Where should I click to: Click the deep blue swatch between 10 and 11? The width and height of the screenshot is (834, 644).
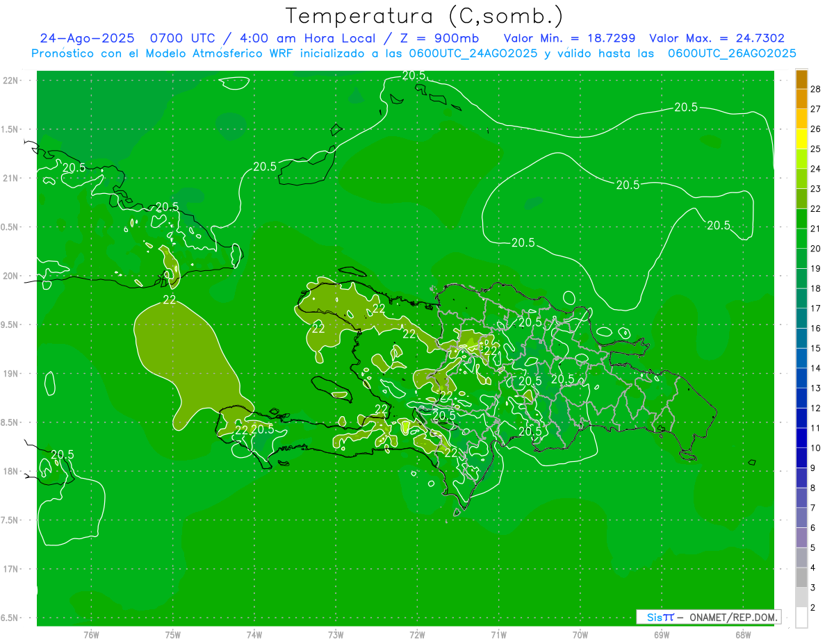tap(802, 438)
